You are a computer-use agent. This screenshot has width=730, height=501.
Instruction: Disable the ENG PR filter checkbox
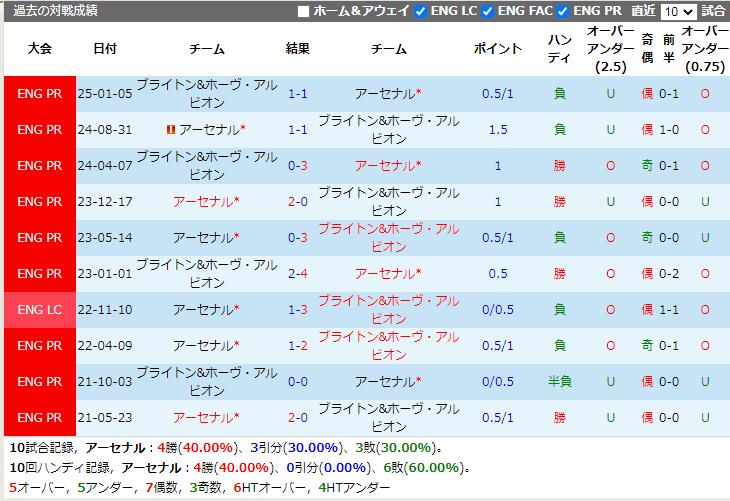[x=562, y=11]
